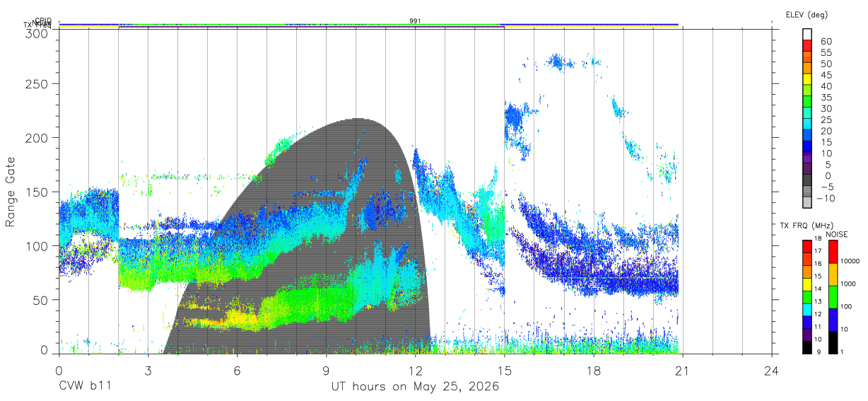Select the yellow segment of TX FRQ bar
This screenshot has height=401, width=868.
(x=807, y=284)
